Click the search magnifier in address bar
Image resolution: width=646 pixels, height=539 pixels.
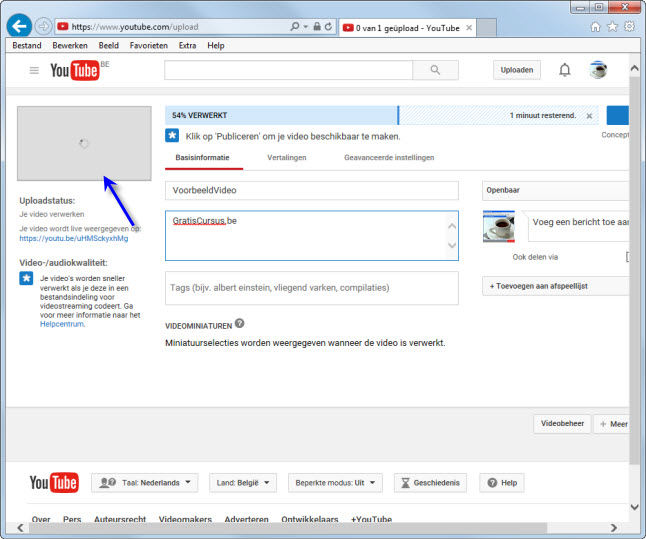[x=295, y=26]
